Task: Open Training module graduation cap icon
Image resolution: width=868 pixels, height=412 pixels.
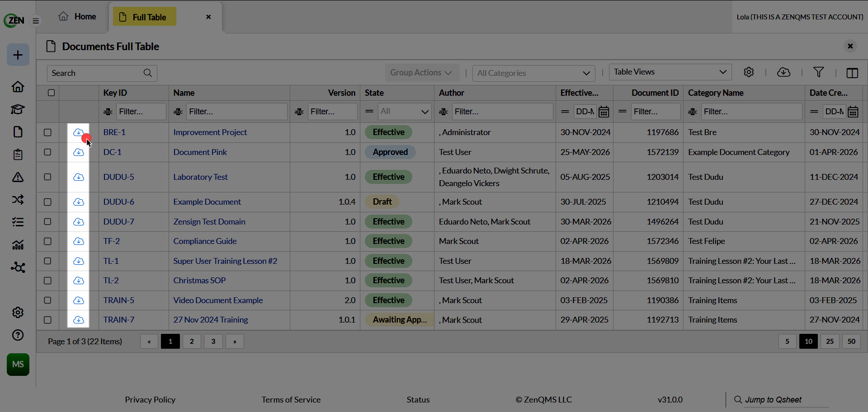Action: tap(18, 109)
